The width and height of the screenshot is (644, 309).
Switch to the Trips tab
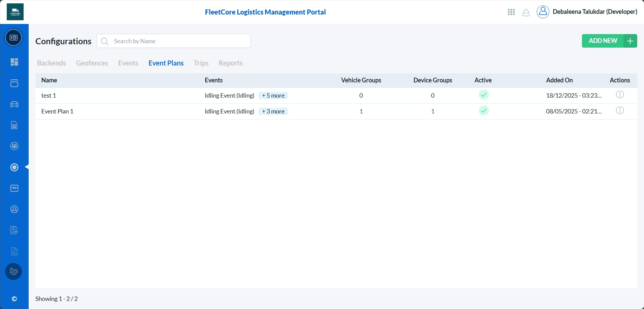[201, 63]
